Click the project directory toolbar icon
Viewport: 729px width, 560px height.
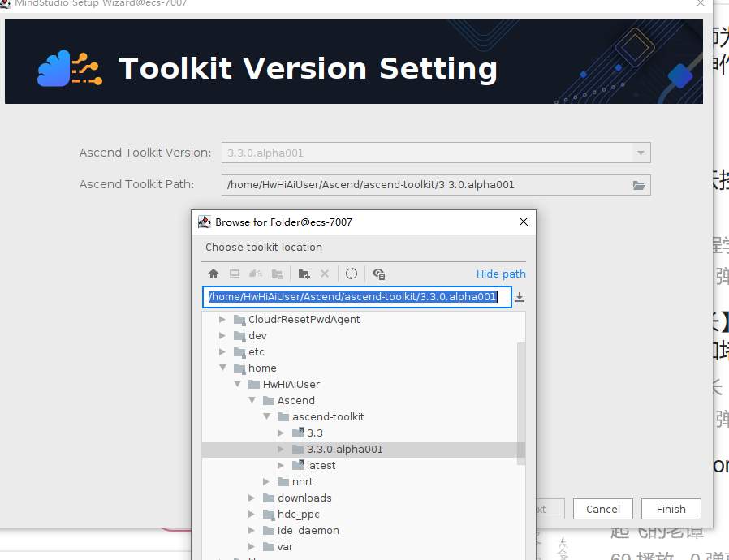(x=256, y=274)
